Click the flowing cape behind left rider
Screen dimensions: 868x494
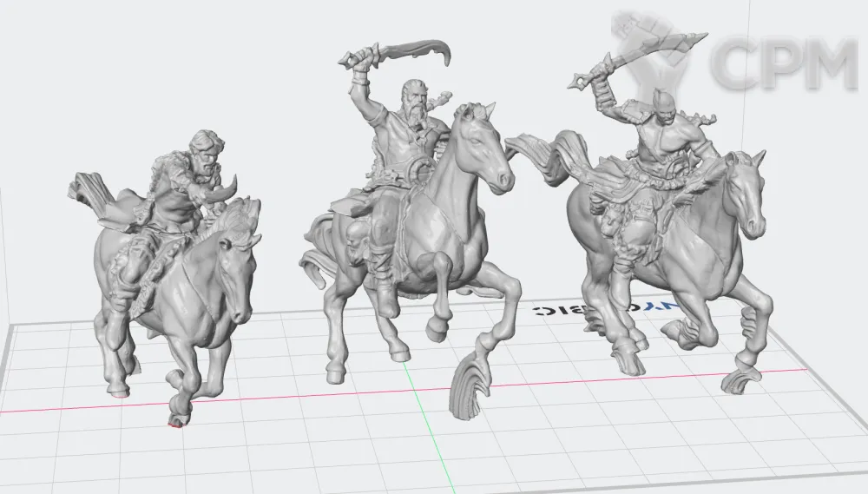point(94,191)
